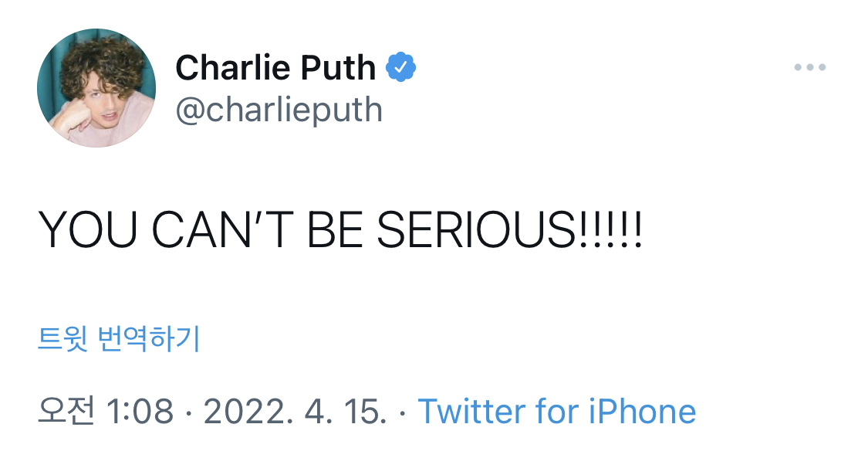Screen dimensions: 868x458
Task: Click the word BE in the tweet
Action: 335,230
